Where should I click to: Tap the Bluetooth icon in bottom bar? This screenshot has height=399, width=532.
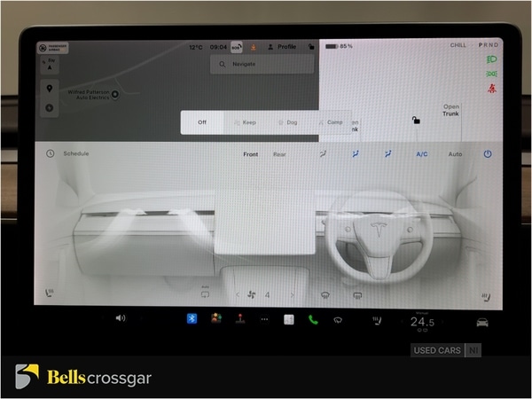pos(191,319)
